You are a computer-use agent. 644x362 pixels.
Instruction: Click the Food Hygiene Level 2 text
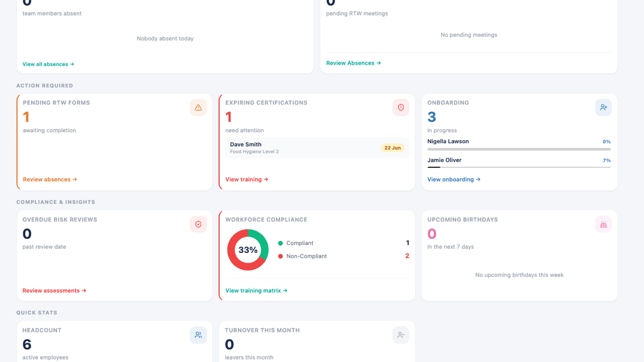(254, 152)
